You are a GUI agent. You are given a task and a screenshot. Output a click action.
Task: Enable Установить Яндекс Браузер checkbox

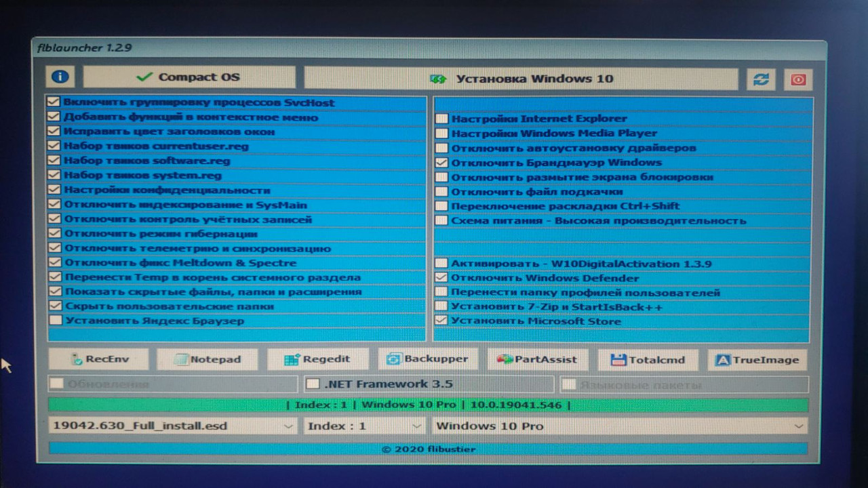tap(54, 320)
